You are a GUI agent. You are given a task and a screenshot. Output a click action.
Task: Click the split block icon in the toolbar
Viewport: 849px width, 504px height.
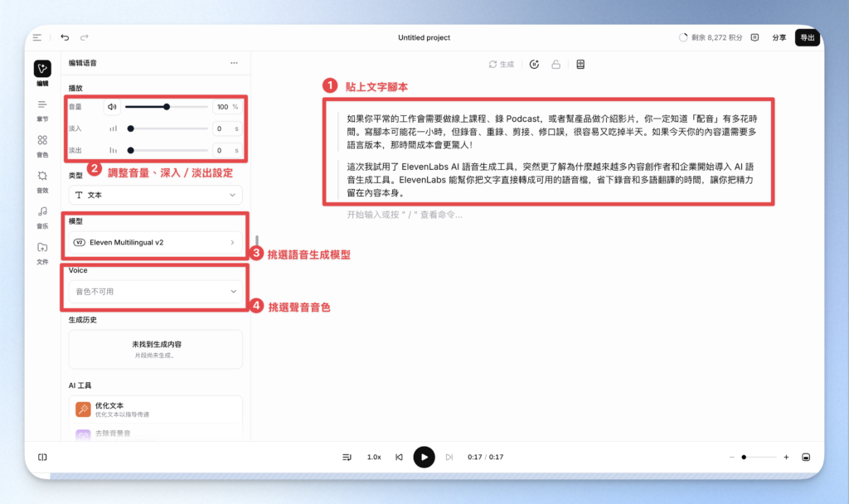pos(580,65)
